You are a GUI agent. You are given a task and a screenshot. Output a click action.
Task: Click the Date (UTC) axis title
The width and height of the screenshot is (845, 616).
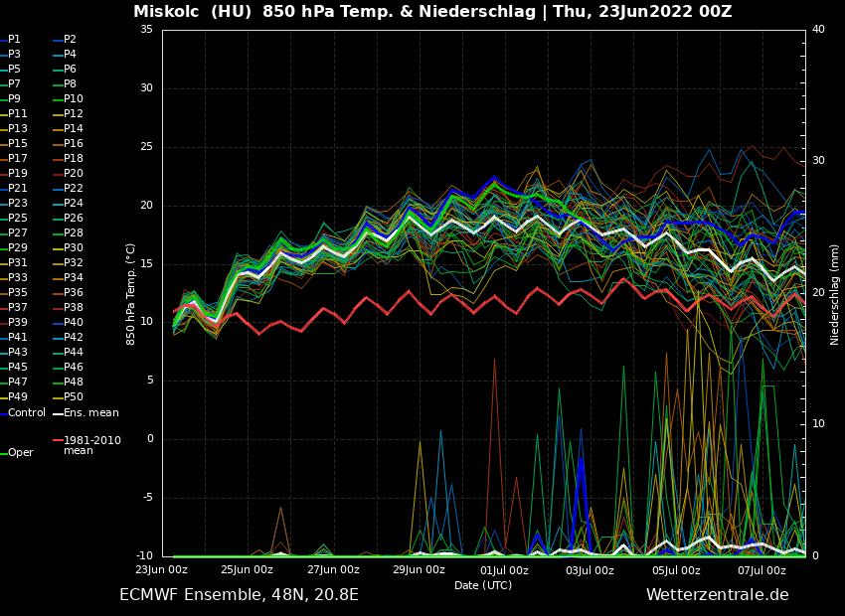[x=483, y=586]
